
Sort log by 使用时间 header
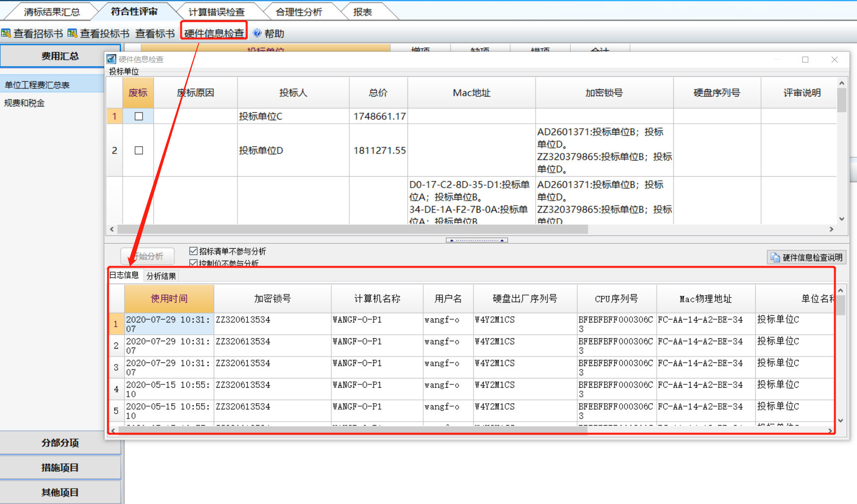(169, 298)
